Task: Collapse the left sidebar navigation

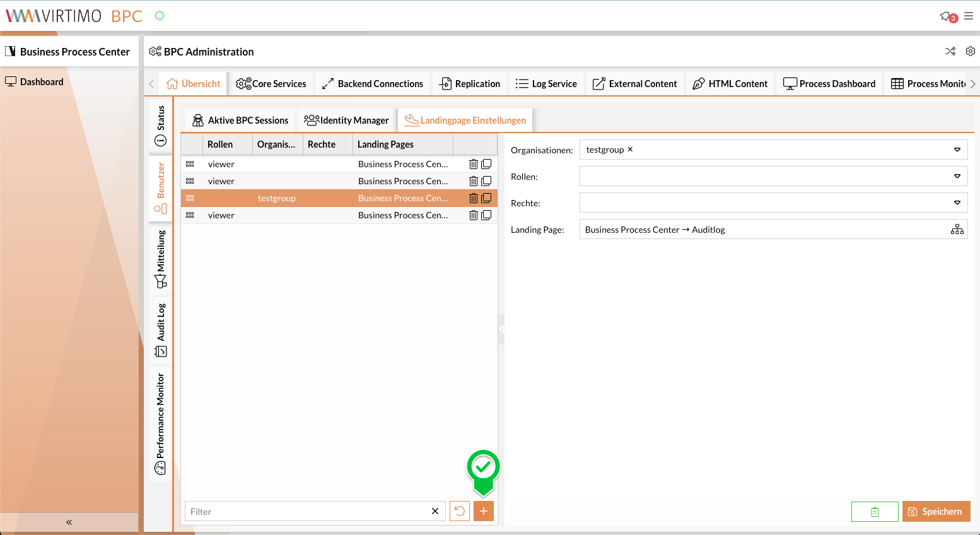Action: [69, 522]
